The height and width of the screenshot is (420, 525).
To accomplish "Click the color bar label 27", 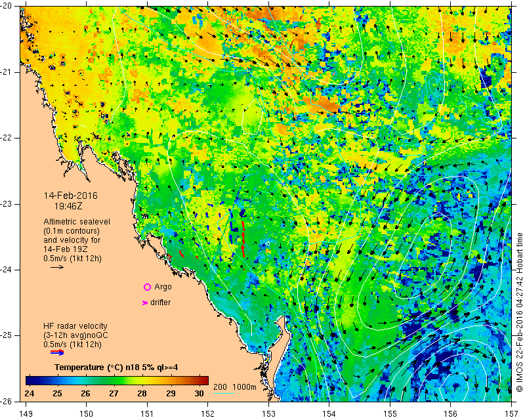I will (x=114, y=393).
